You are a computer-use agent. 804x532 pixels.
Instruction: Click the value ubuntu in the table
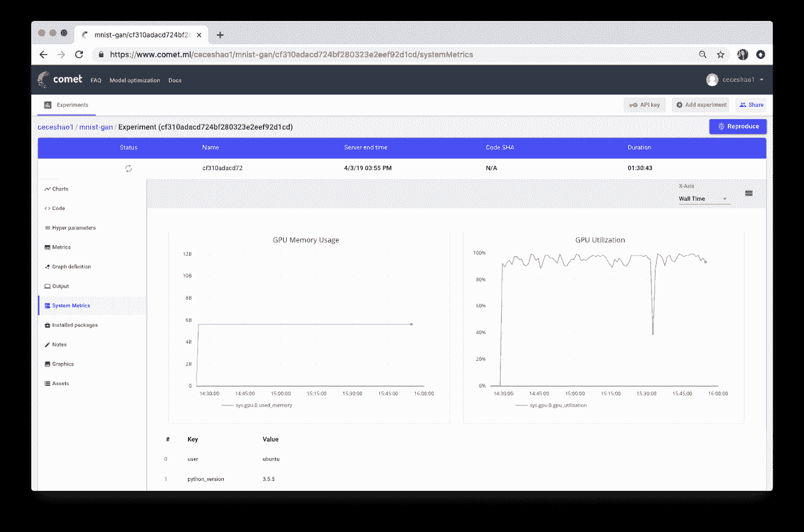point(271,459)
